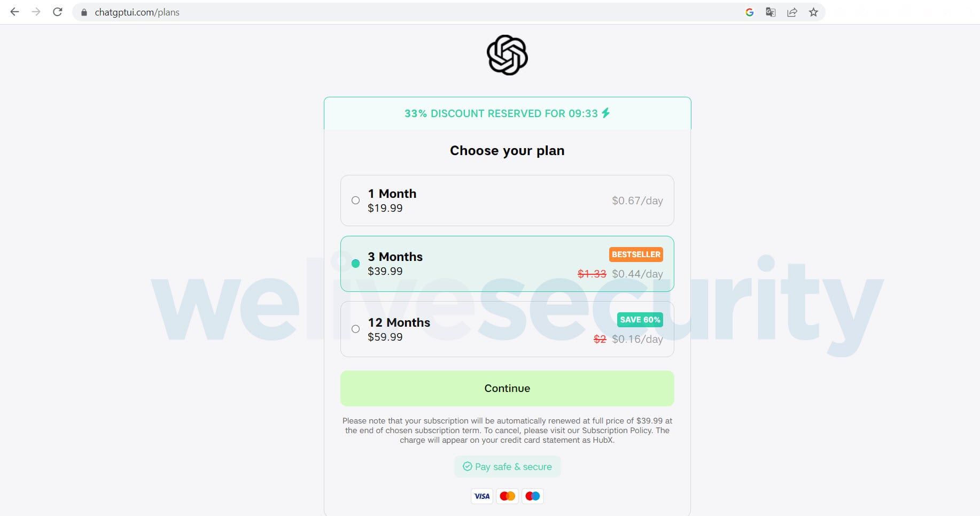Screen dimensions: 980x516
Task: Bookmark the page using the star icon
Action: 813,12
